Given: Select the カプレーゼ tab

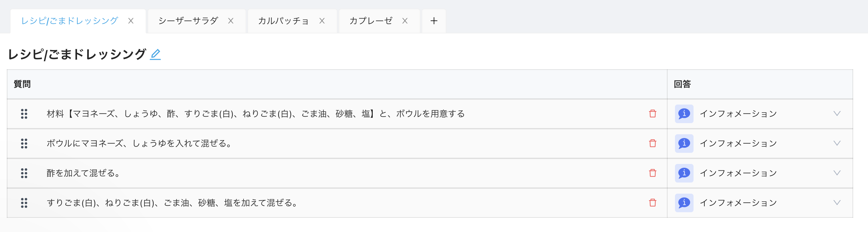Looking at the screenshot, I should [x=371, y=21].
